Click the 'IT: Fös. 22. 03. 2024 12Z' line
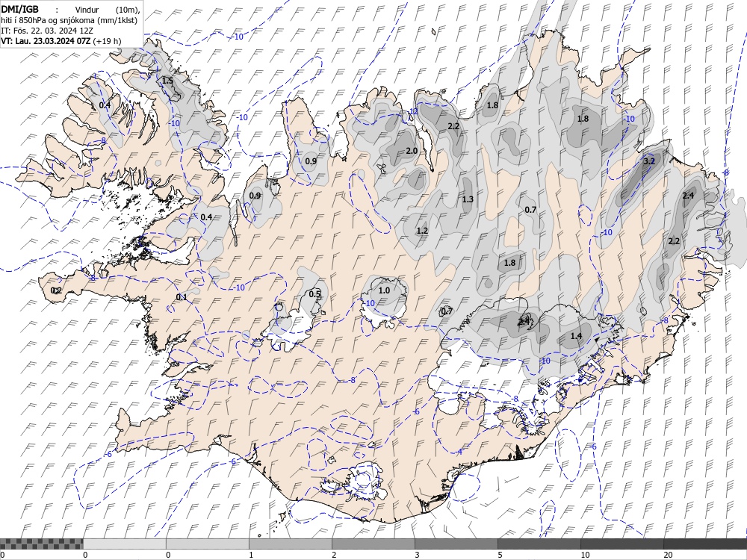 pyautogui.click(x=46, y=30)
